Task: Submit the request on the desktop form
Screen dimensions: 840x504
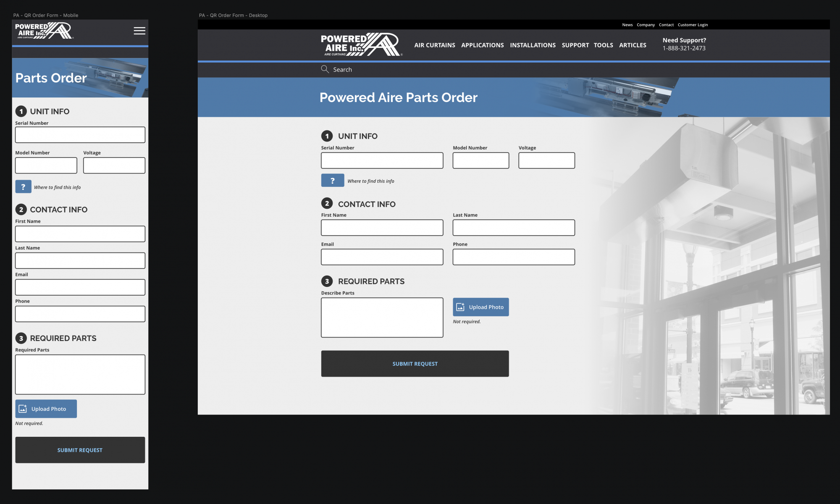Action: pyautogui.click(x=415, y=364)
